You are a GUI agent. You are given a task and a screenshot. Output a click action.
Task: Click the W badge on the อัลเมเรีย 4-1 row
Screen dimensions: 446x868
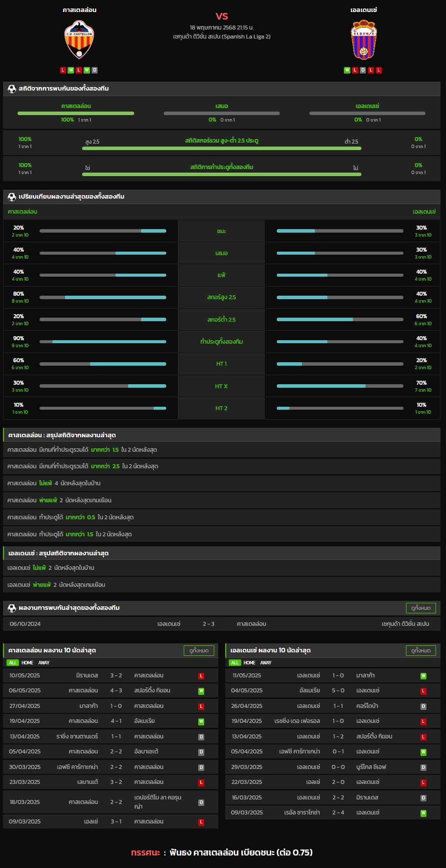[201, 721]
